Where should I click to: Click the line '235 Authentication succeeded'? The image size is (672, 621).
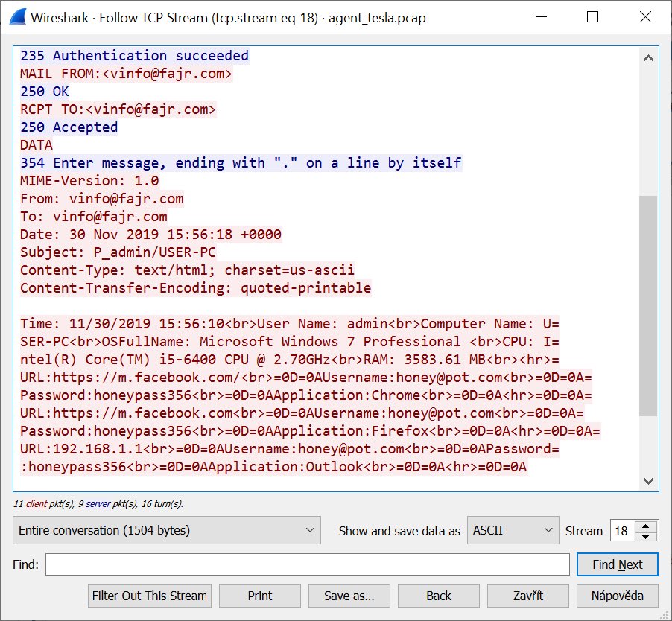click(x=135, y=56)
